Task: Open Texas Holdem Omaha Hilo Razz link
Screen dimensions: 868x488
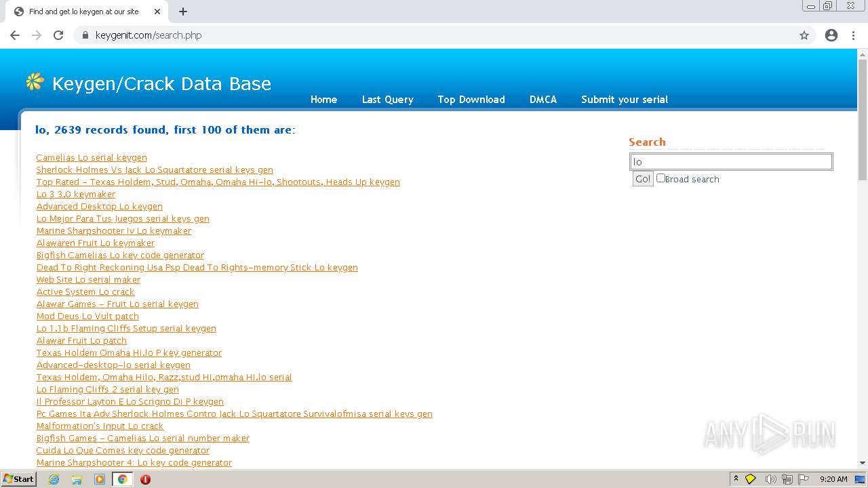Action: tap(164, 378)
